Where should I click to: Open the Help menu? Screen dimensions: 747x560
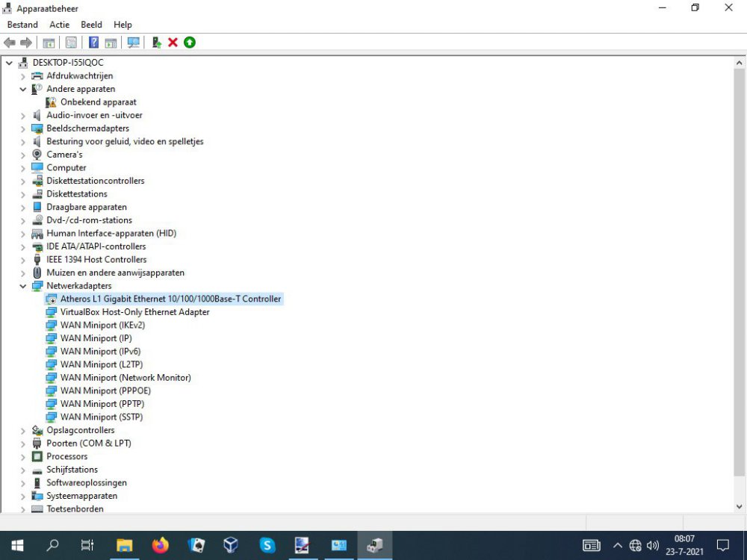[123, 25]
